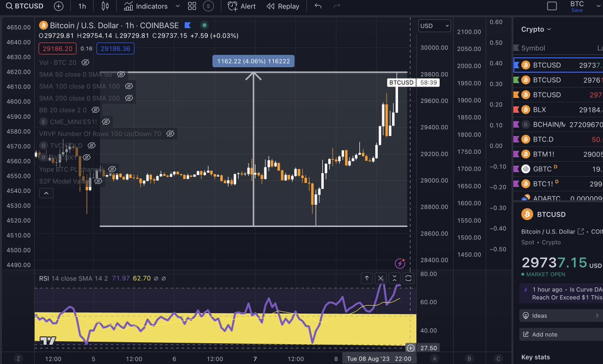The width and height of the screenshot is (603, 364).
Task: Select BTC1! in the watchlist
Action: (558, 183)
